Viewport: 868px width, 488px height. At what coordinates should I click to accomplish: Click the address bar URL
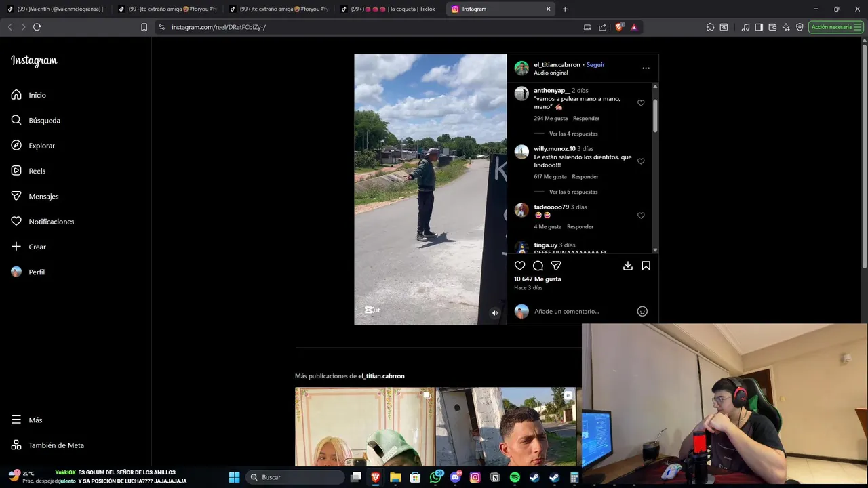pyautogui.click(x=218, y=27)
